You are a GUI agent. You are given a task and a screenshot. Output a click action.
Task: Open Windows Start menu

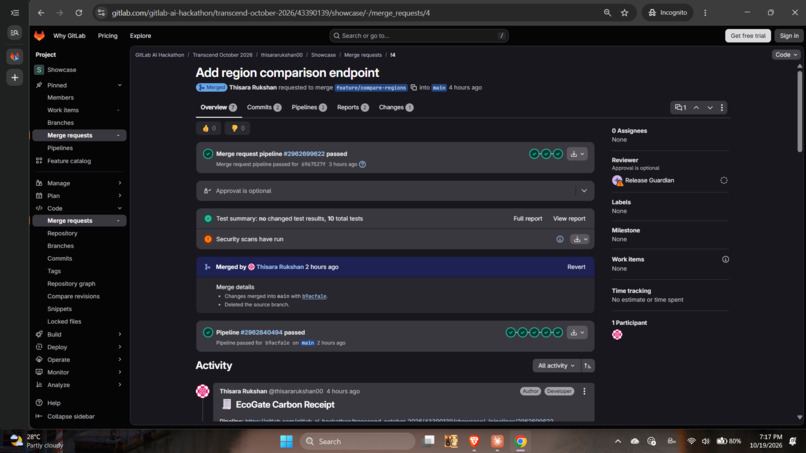286,441
